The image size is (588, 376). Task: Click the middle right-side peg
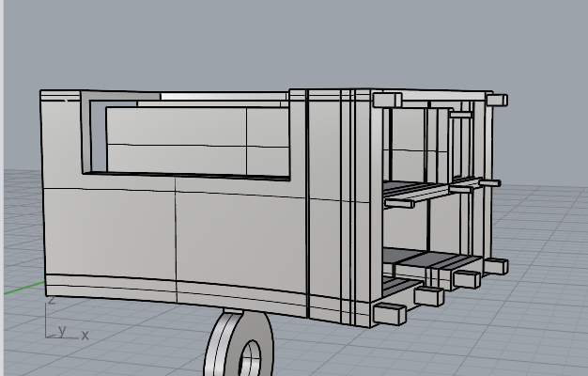click(x=489, y=183)
